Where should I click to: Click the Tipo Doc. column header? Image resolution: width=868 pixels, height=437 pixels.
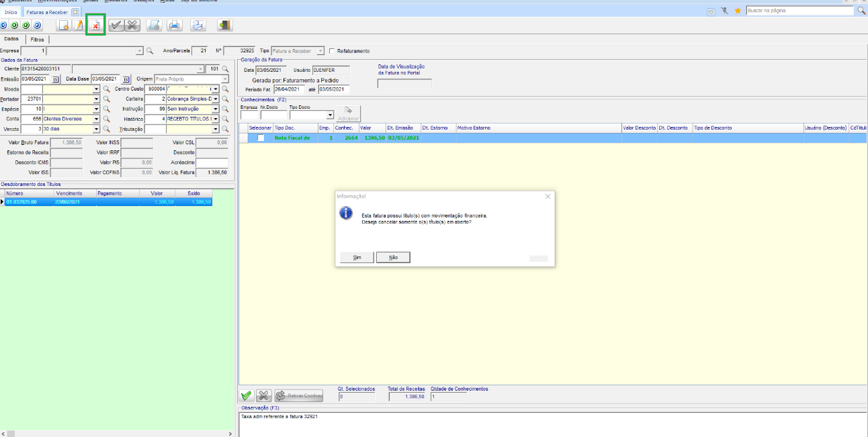(295, 128)
